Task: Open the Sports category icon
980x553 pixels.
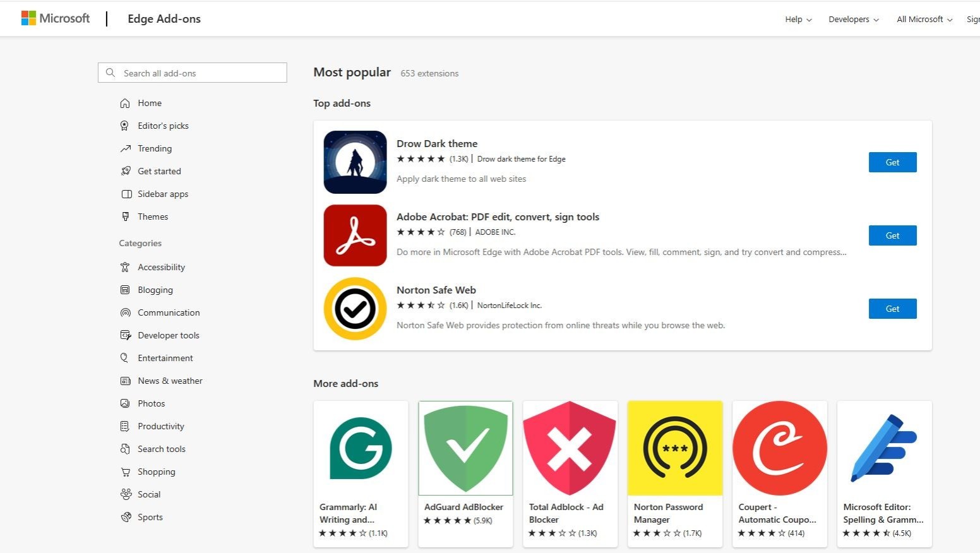Action: [x=126, y=517]
